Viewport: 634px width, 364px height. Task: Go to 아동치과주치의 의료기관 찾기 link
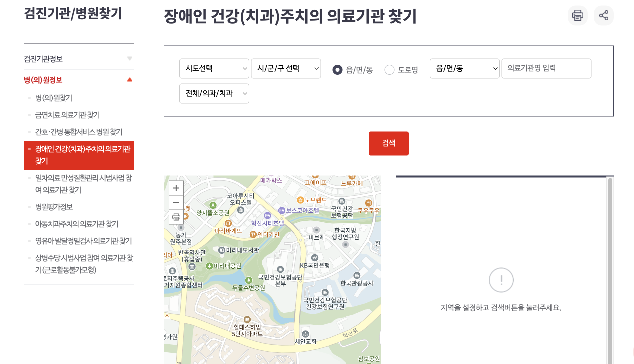tap(76, 224)
